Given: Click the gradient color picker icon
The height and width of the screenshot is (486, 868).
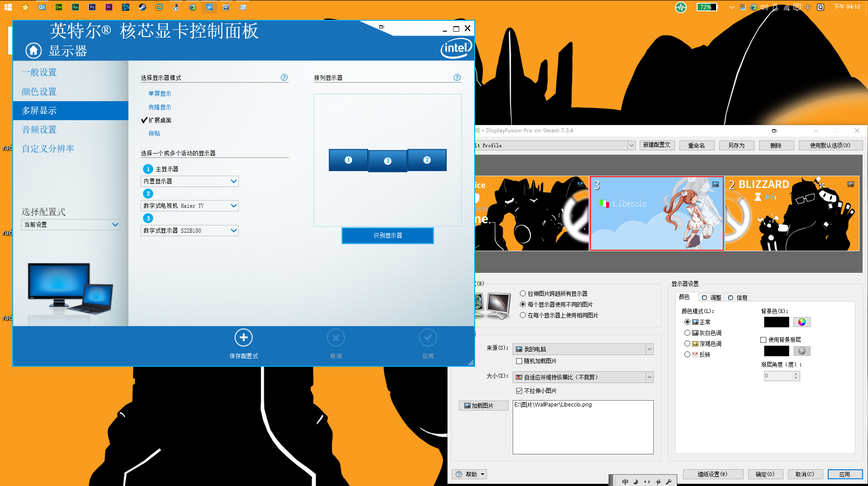Looking at the screenshot, I should [802, 351].
